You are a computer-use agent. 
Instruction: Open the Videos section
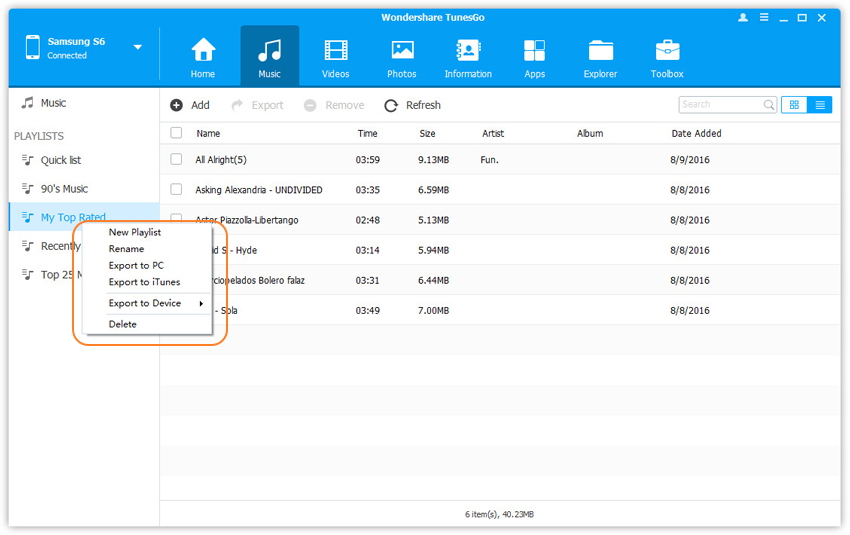coord(336,56)
